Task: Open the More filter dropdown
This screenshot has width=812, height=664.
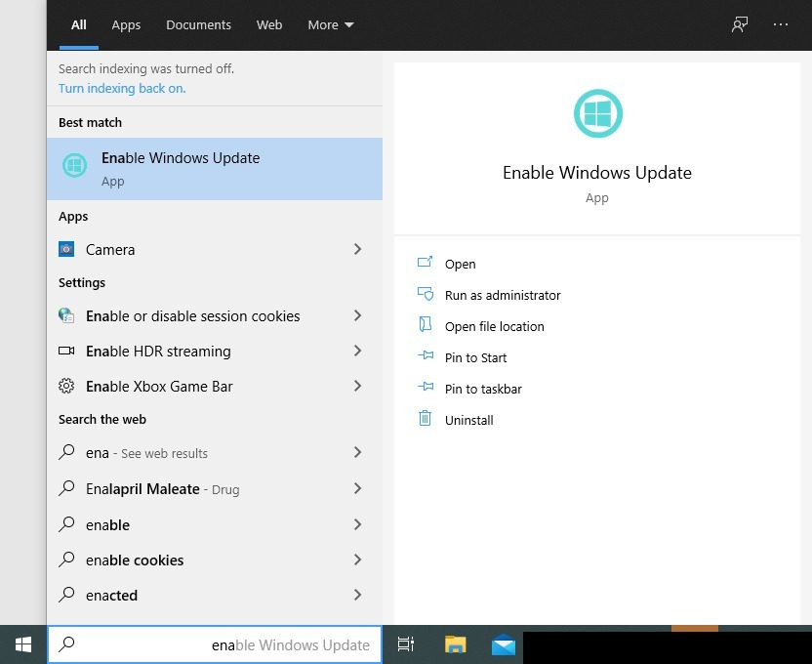Action: [x=331, y=24]
